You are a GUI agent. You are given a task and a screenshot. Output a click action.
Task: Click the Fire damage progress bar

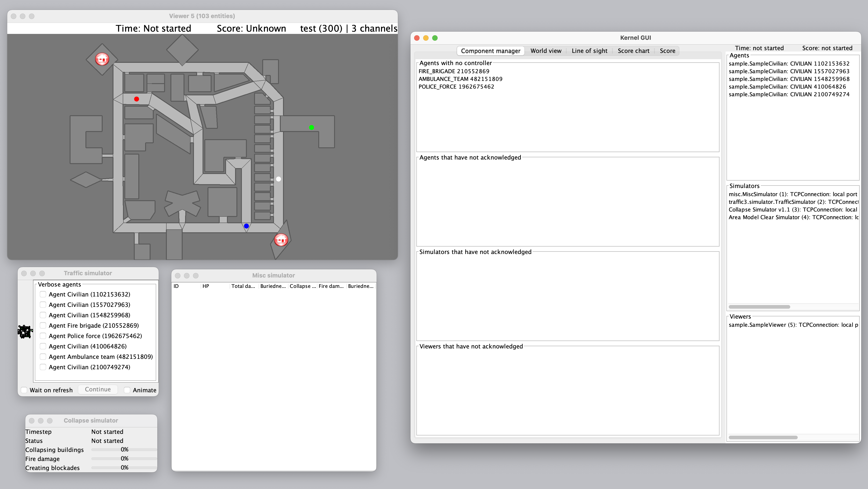(124, 459)
